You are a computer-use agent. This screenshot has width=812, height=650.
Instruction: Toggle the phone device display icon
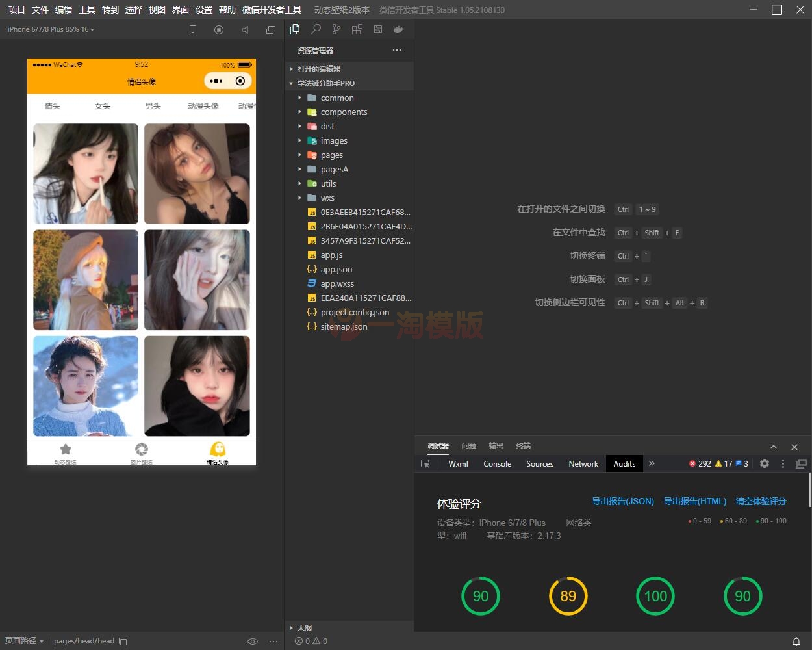tap(193, 30)
